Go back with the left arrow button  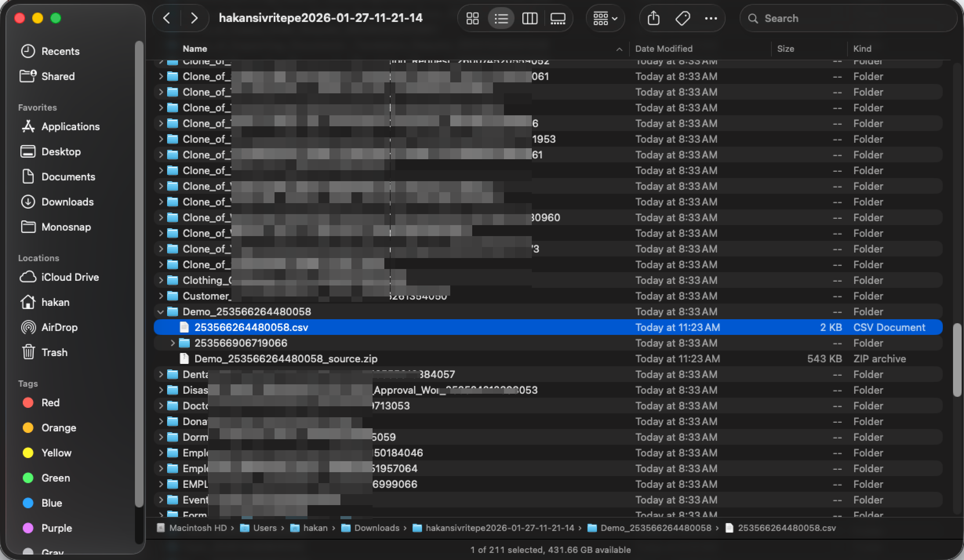pos(167,18)
